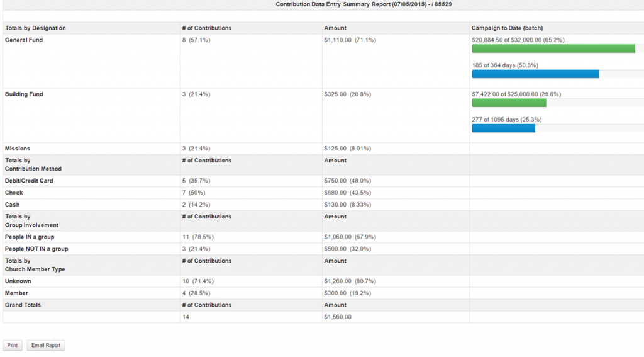Click the People IN a group row

point(30,237)
